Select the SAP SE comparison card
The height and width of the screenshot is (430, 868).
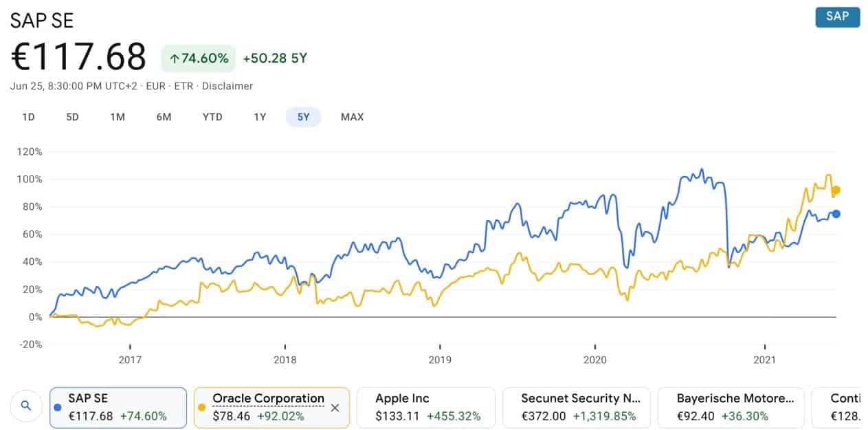tap(118, 407)
